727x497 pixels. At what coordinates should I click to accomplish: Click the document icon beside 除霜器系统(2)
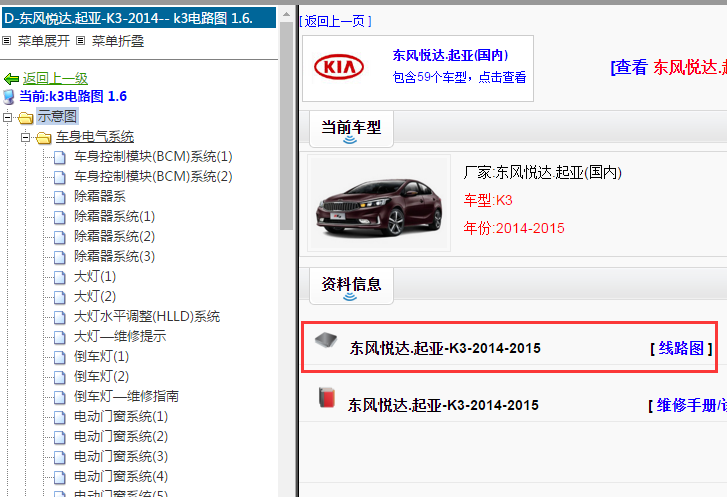click(x=59, y=237)
